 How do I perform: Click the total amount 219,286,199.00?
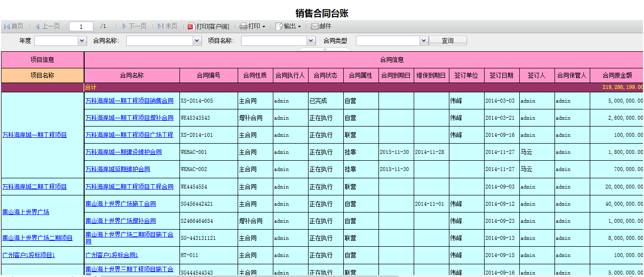(622, 87)
